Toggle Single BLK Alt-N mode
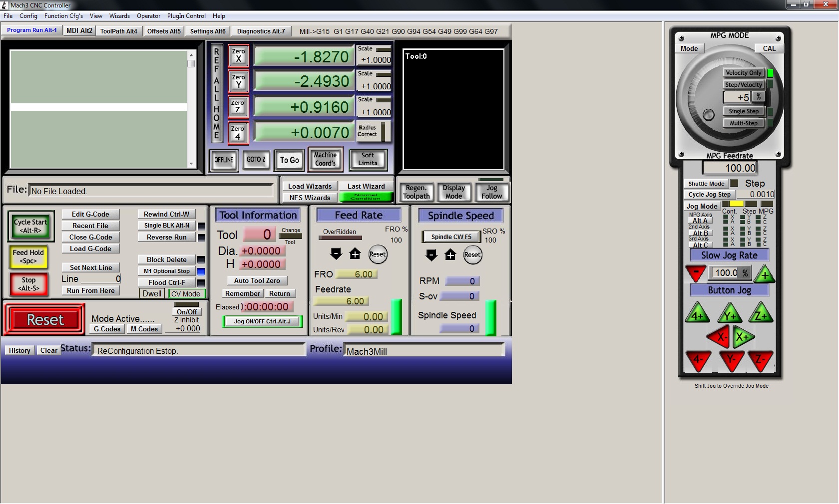 [x=167, y=226]
